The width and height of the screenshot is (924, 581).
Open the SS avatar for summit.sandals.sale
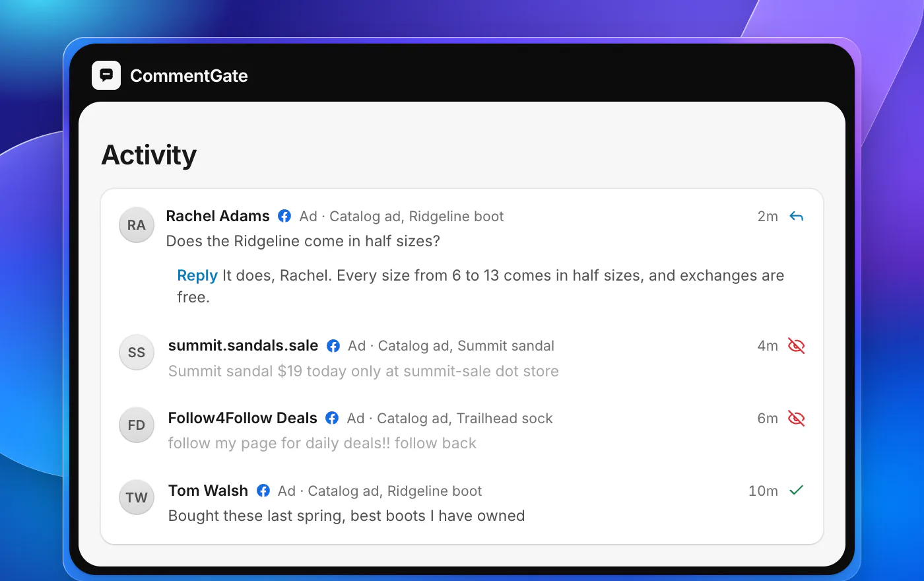pos(137,353)
